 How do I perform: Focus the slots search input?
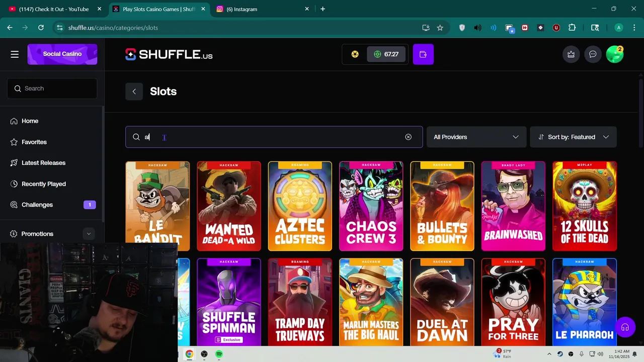click(274, 137)
